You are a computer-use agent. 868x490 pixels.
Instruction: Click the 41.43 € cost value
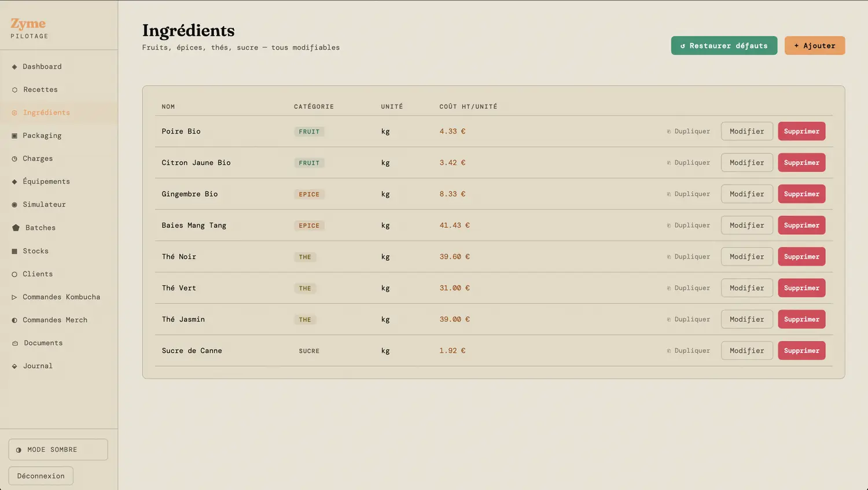(x=454, y=225)
